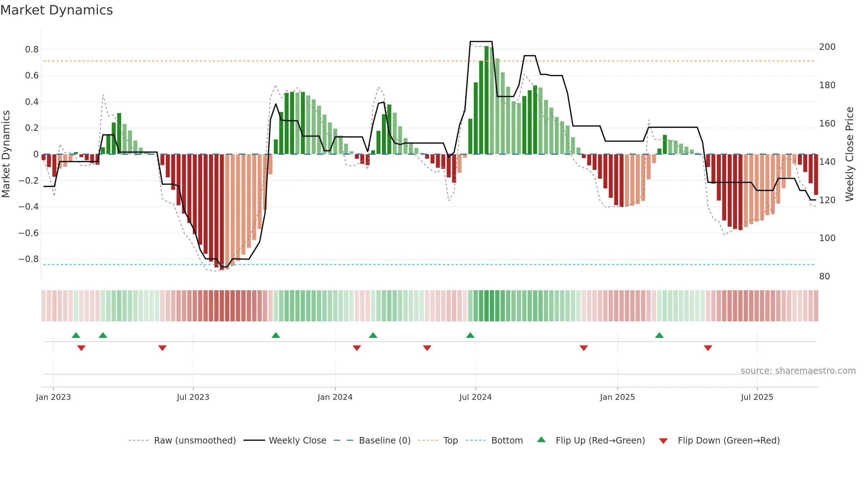Click the 0.8 left axis tick label
Image resolution: width=868 pixels, height=488 pixels.
32,50
